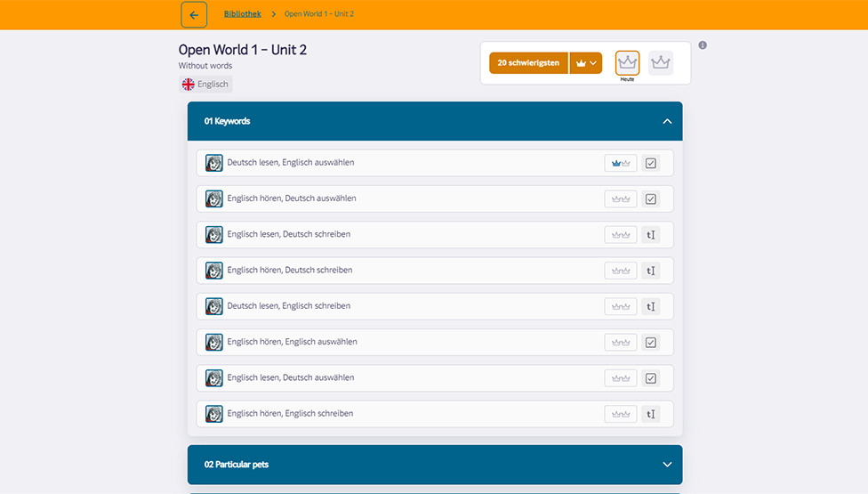Open the crown dropdown next to 20 schwierigsten
Screen dimensions: 868x494
(585, 63)
